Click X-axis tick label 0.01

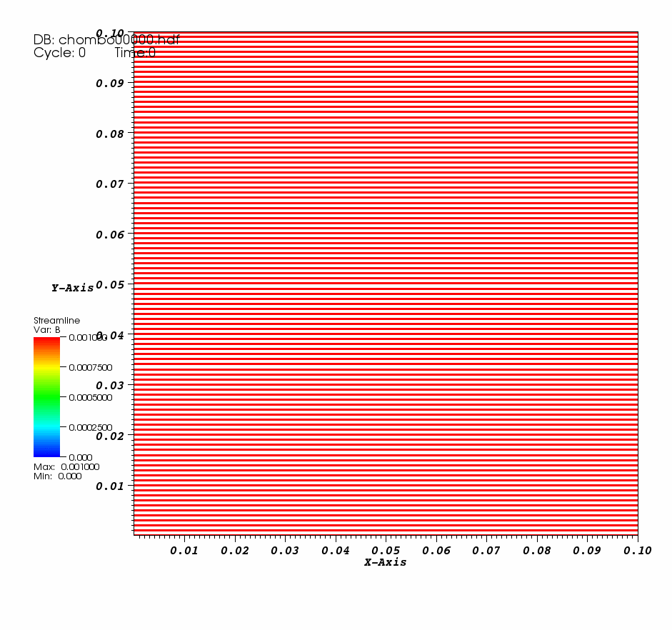[x=184, y=551]
